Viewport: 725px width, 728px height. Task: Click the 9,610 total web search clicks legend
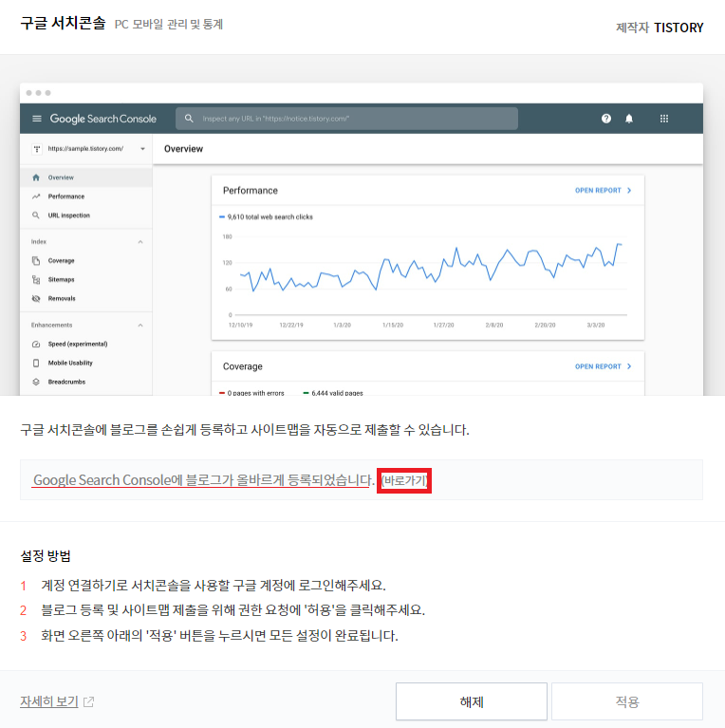tap(266, 216)
